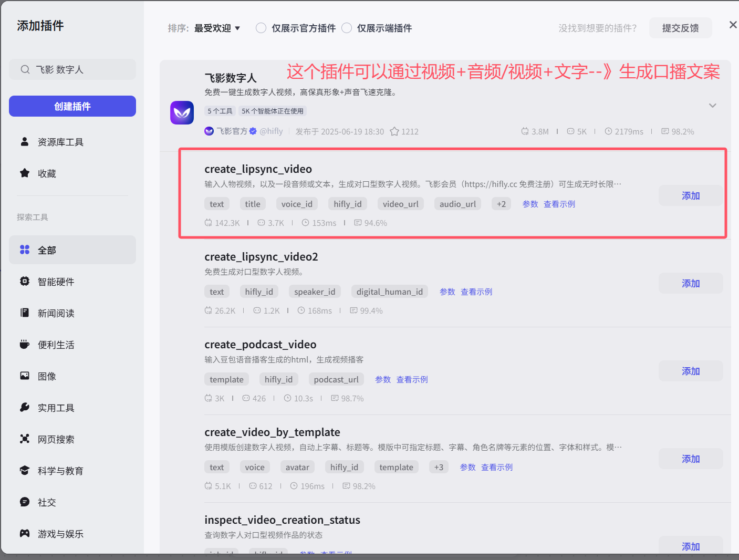Click the 3.8M call count icon
Image resolution: width=739 pixels, height=560 pixels.
pos(525,131)
